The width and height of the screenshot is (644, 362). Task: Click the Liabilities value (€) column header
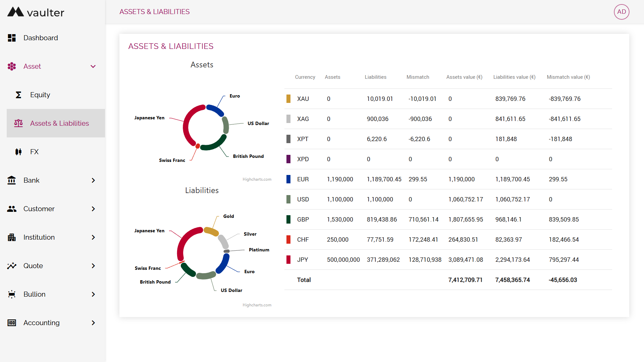tap(514, 77)
